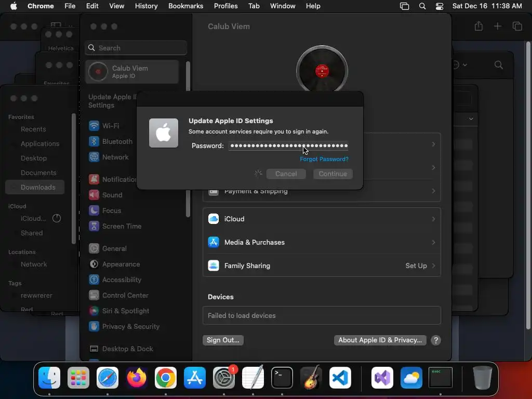Open General settings
532x399 pixels.
coord(108,249)
